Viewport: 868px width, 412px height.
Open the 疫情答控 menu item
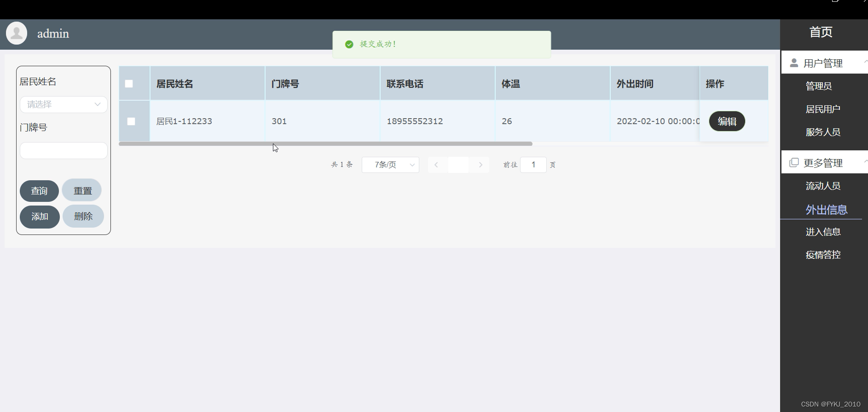pos(823,255)
